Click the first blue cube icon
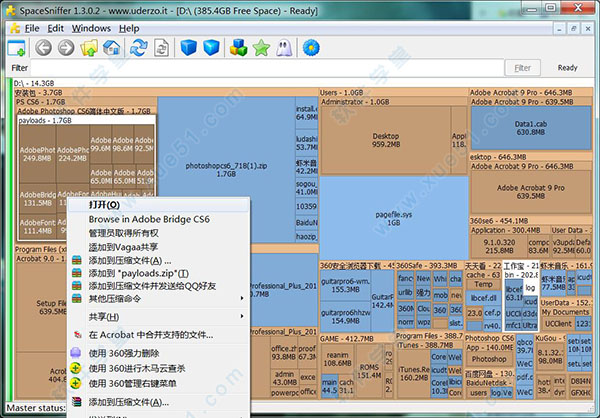The height and width of the screenshot is (418, 600). (188, 48)
